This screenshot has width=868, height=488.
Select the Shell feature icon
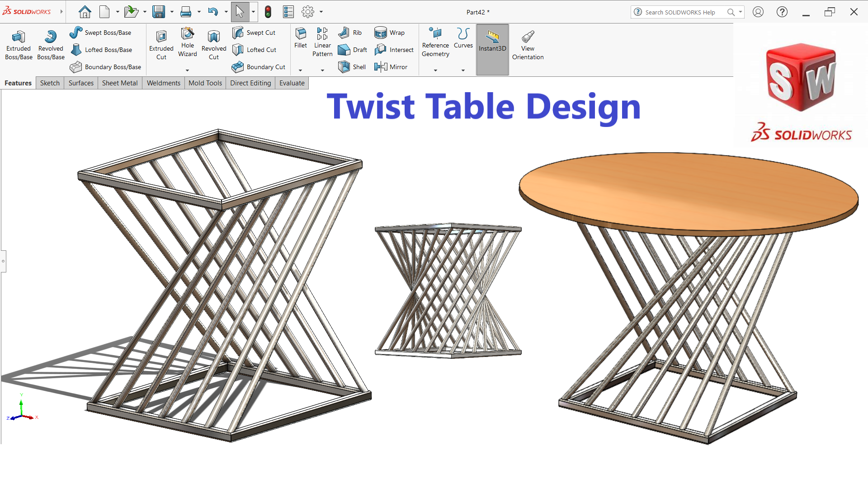[352, 67]
